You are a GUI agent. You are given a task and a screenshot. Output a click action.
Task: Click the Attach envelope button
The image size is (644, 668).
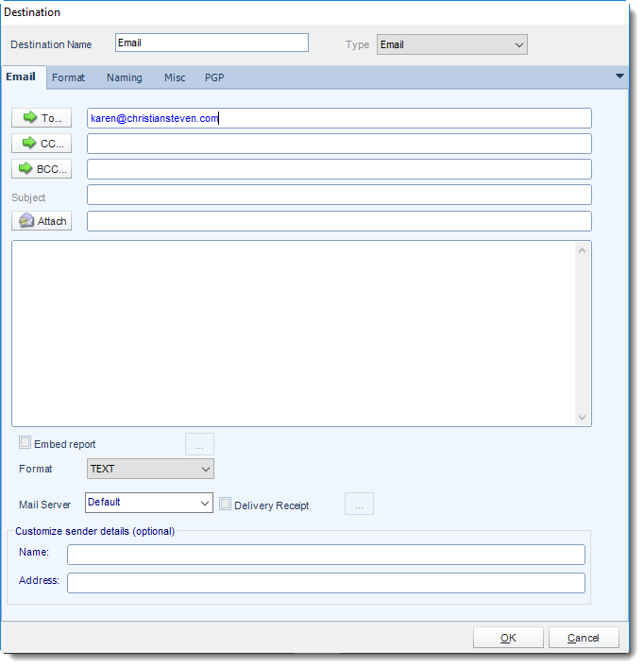tap(42, 221)
